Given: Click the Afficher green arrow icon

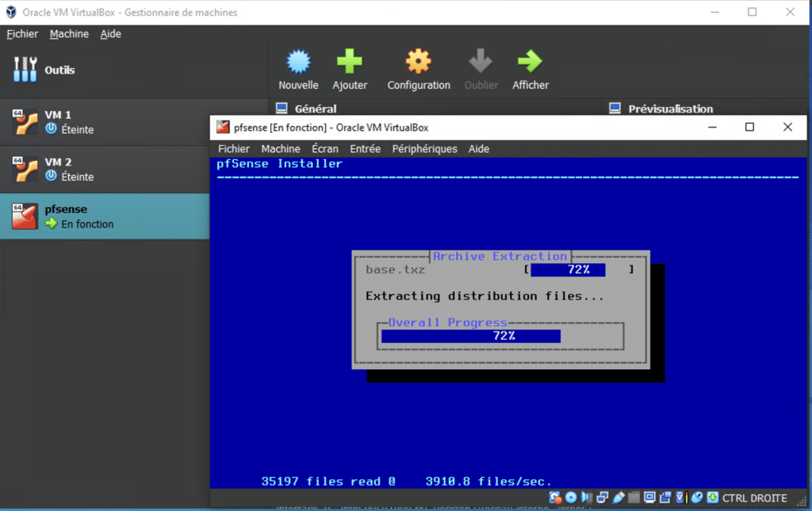Looking at the screenshot, I should click(x=530, y=61).
